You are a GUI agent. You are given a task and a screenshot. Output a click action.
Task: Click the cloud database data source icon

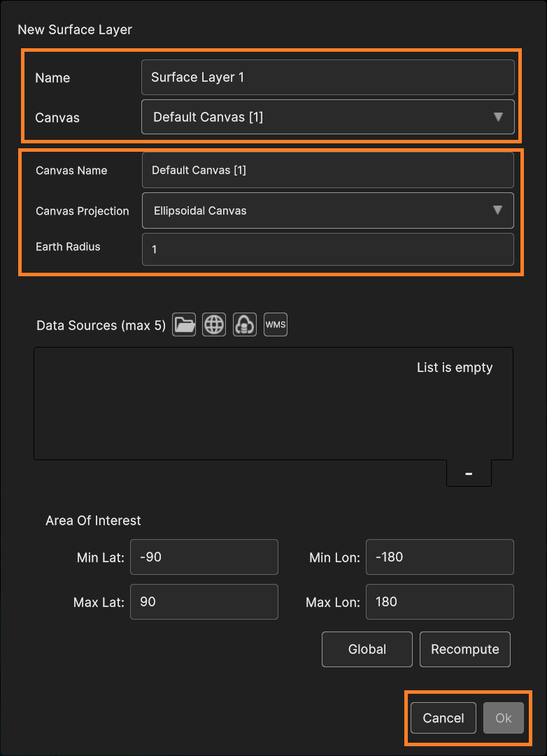click(245, 324)
